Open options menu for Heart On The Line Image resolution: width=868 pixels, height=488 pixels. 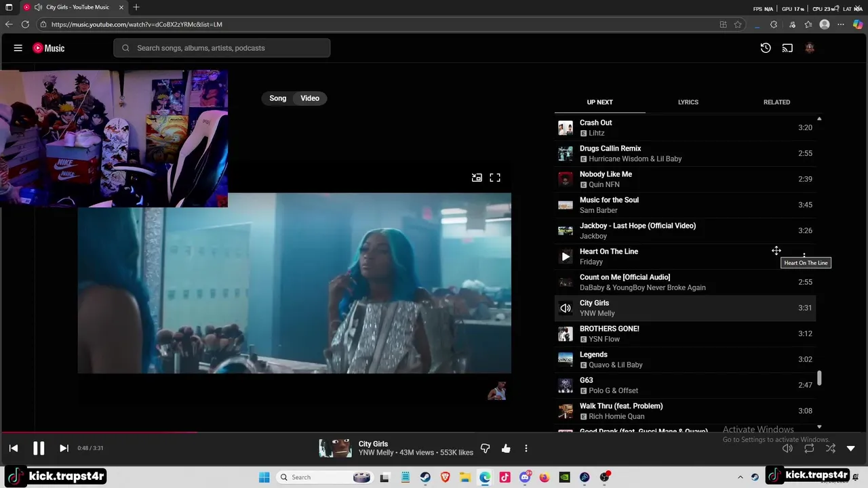point(804,256)
